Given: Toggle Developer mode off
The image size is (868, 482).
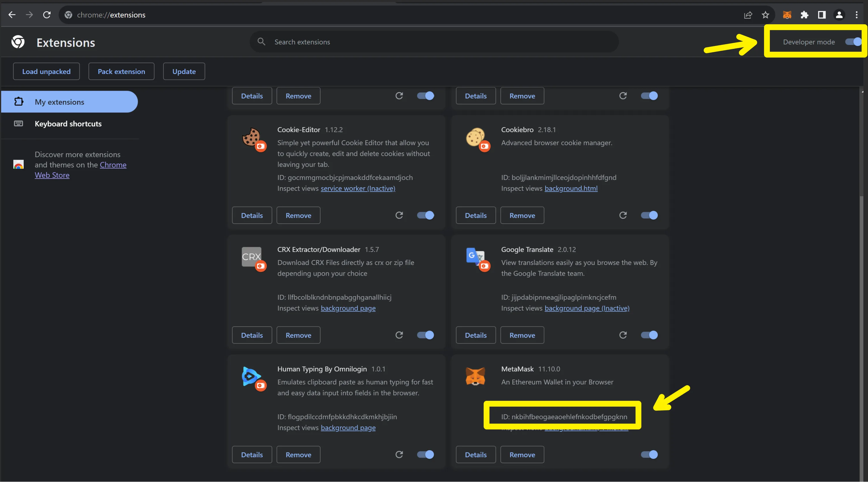Looking at the screenshot, I should click(x=852, y=42).
